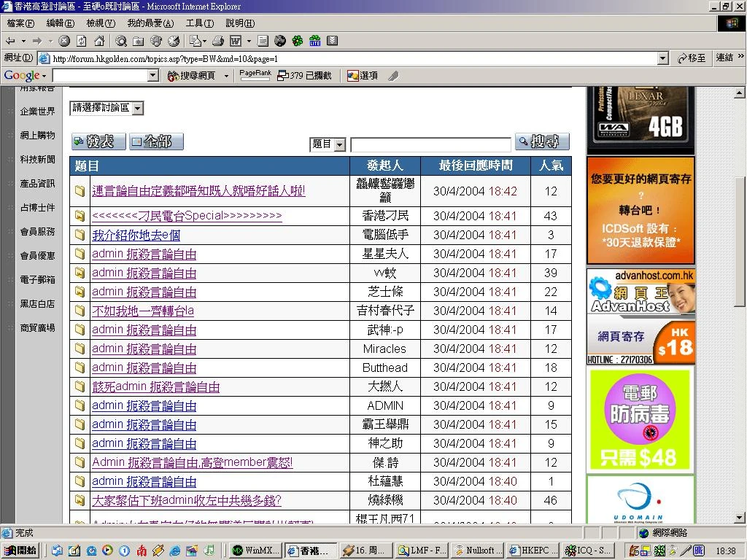This screenshot has height=560, width=747.
Task: Click the 開始 Start button
Action: coord(20,551)
